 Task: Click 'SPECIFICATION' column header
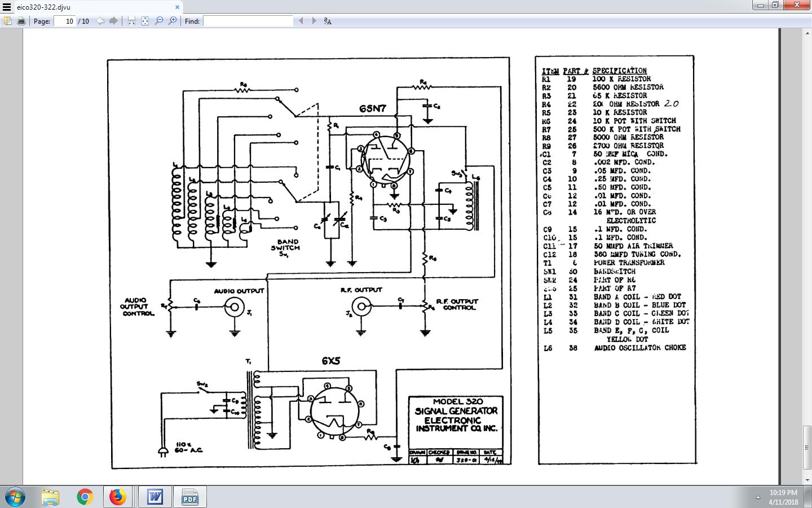click(x=620, y=71)
